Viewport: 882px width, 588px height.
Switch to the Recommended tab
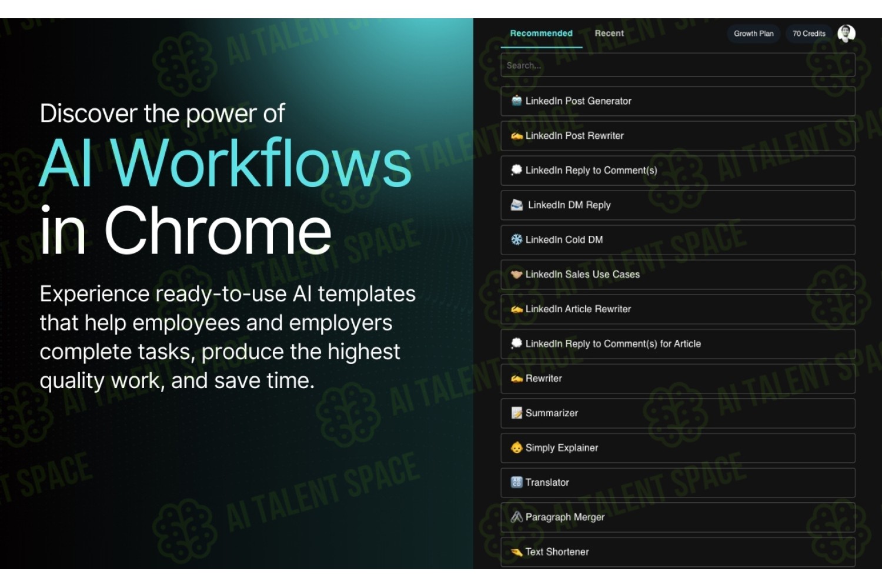pyautogui.click(x=541, y=34)
